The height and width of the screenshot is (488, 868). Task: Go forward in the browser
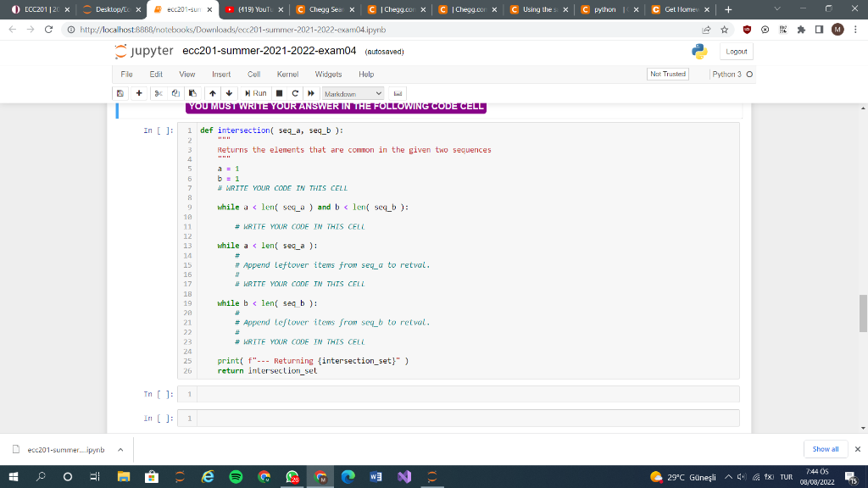point(31,30)
